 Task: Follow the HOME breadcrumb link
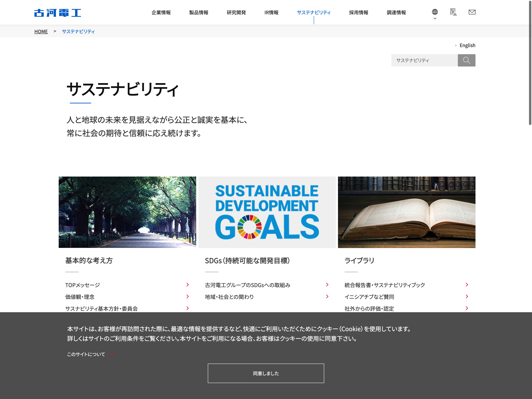(x=41, y=32)
